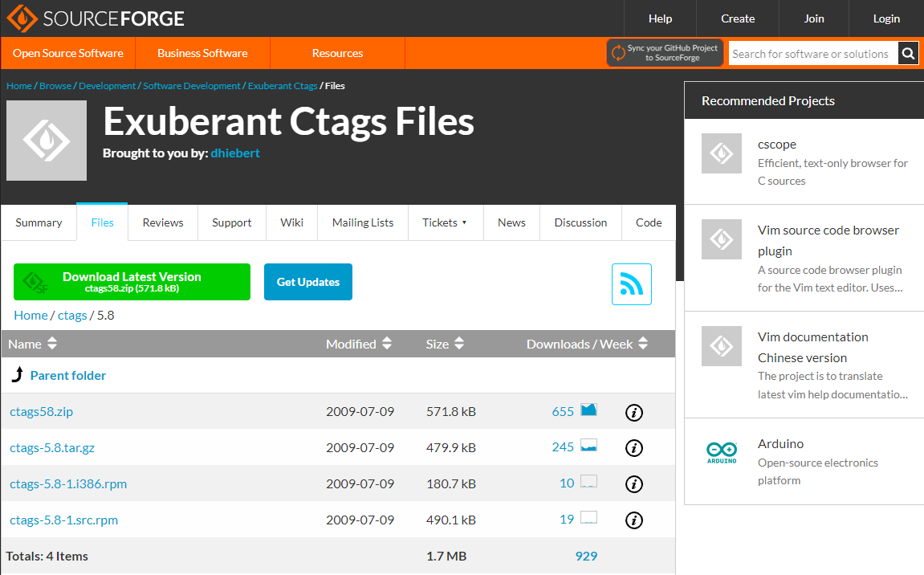Viewport: 924px width, 575px height.
Task: Click the software search input field
Action: pyautogui.click(x=811, y=54)
